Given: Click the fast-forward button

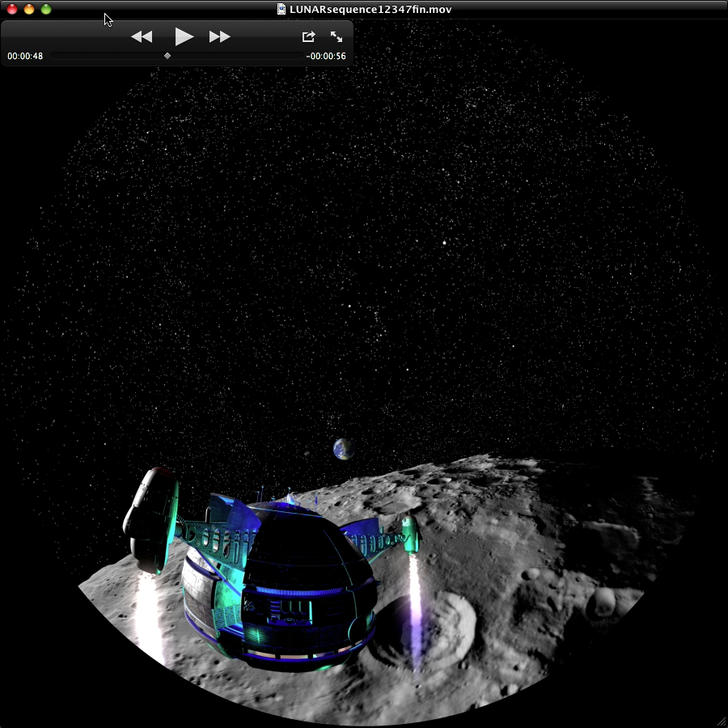Looking at the screenshot, I should click(219, 36).
